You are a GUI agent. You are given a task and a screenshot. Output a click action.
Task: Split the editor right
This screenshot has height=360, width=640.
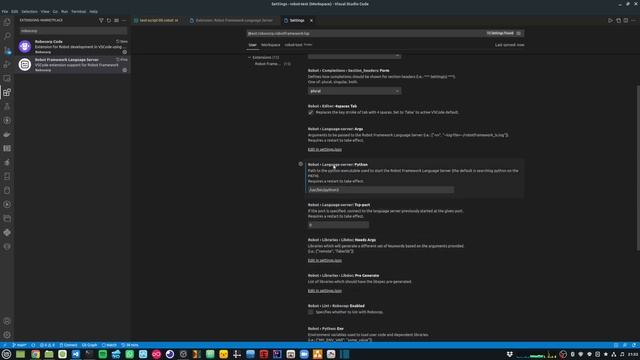(626, 20)
